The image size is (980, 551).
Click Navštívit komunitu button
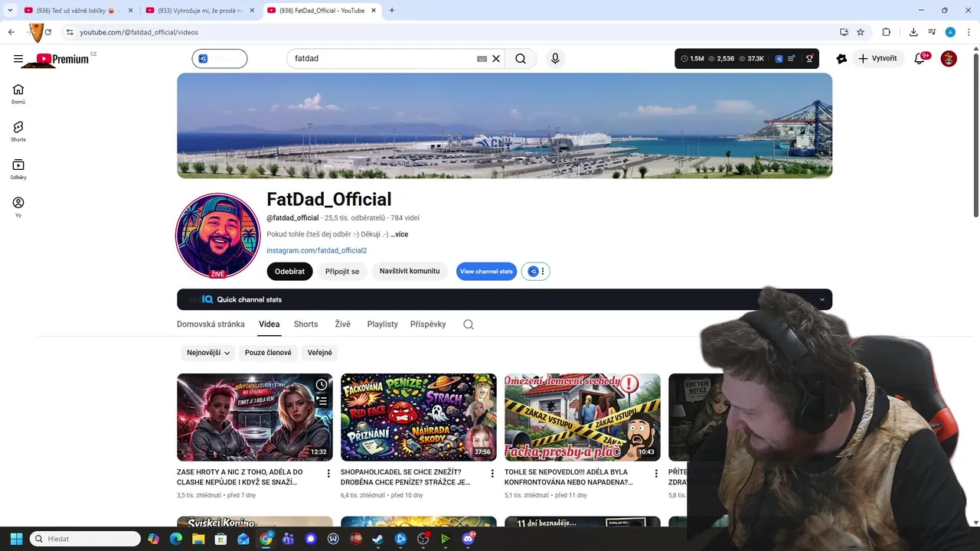[410, 272]
